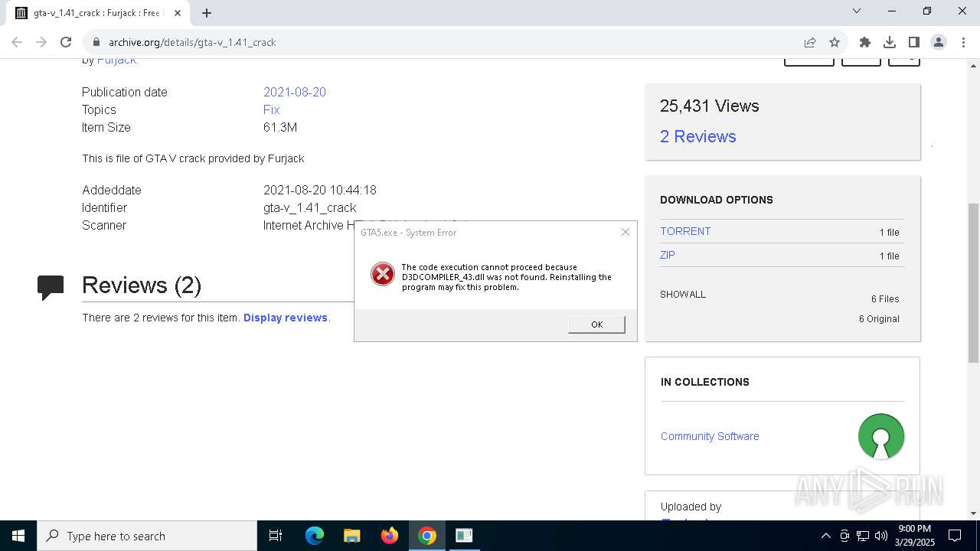980x551 pixels.
Task: Switch to Chrome on the taskbar
Action: [x=427, y=536]
